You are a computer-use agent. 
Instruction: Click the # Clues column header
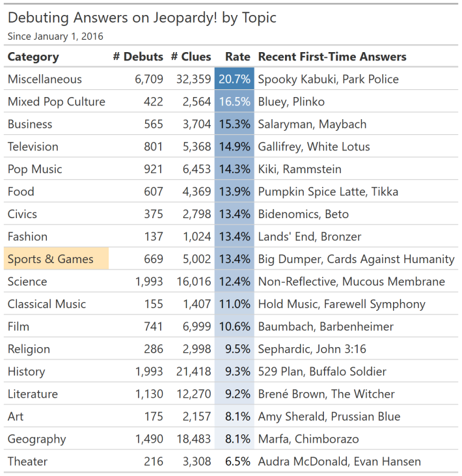(191, 57)
